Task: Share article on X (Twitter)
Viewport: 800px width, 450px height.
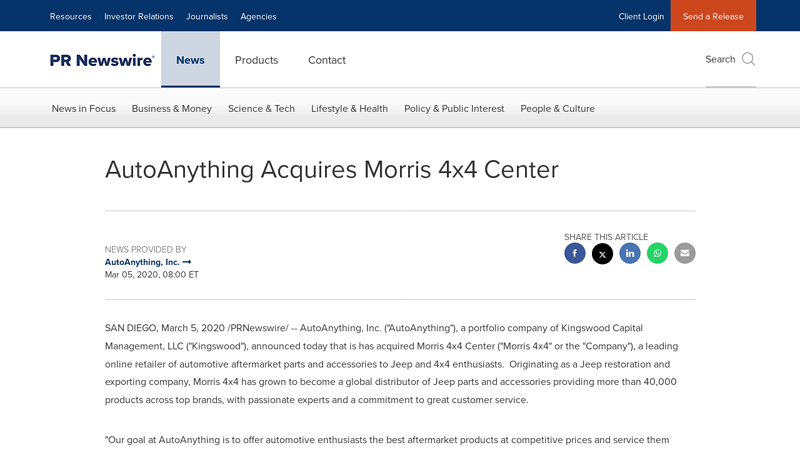Action: [602, 253]
